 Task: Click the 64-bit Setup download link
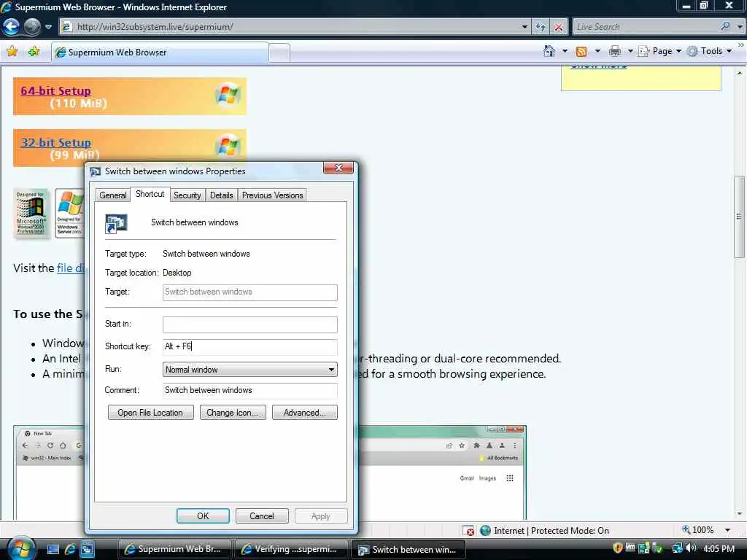click(x=55, y=90)
